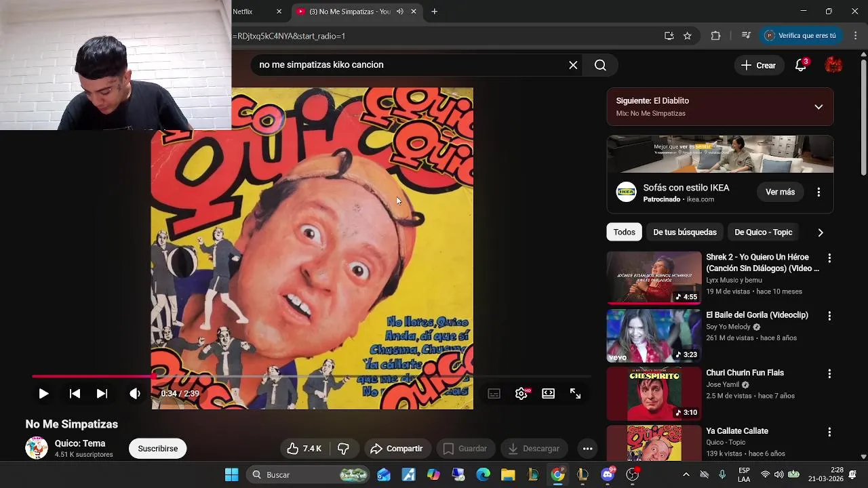This screenshot has height=488, width=868.
Task: Open a new browser tab
Action: click(434, 12)
